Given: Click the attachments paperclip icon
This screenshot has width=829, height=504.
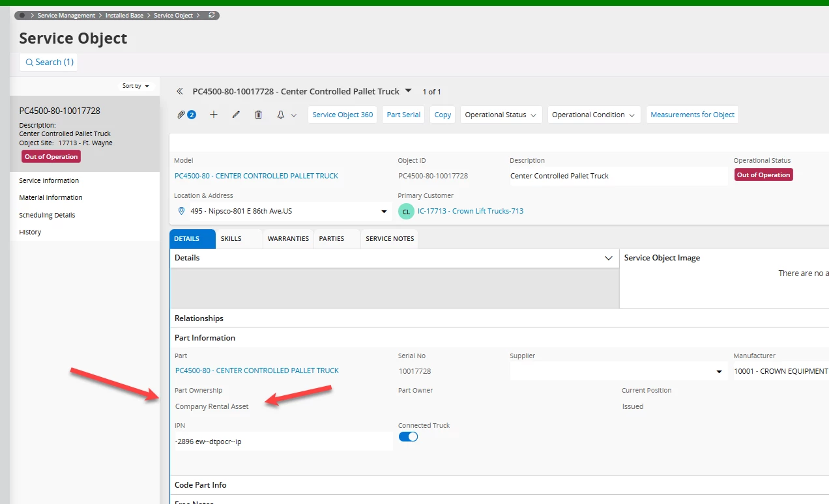Looking at the screenshot, I should tap(182, 115).
